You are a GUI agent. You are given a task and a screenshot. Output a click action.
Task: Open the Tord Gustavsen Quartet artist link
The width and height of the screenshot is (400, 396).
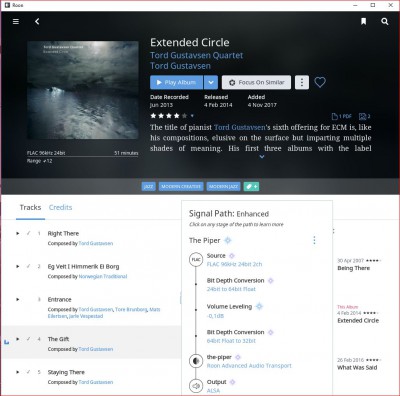tap(197, 55)
